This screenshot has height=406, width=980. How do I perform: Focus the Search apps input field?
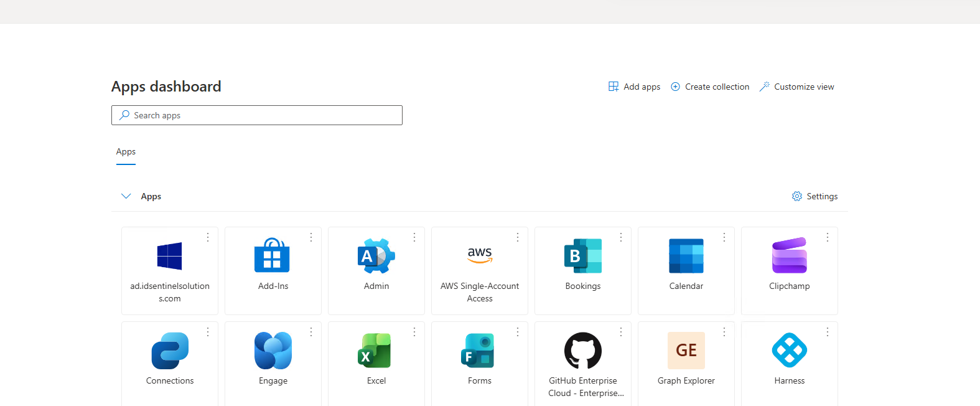pos(257,115)
